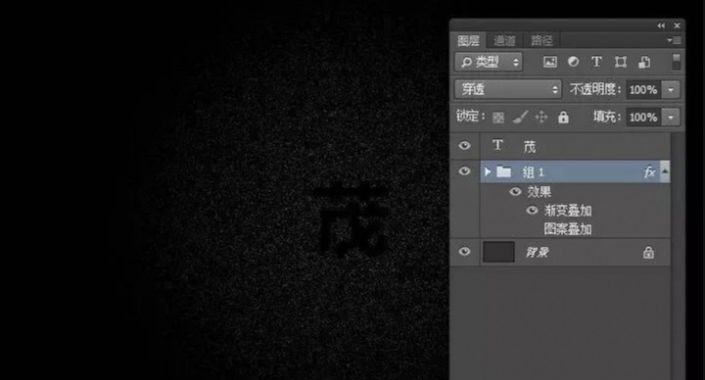Viewport: 705px width, 380px height.
Task: Select the 组 1 group name
Action: [534, 172]
